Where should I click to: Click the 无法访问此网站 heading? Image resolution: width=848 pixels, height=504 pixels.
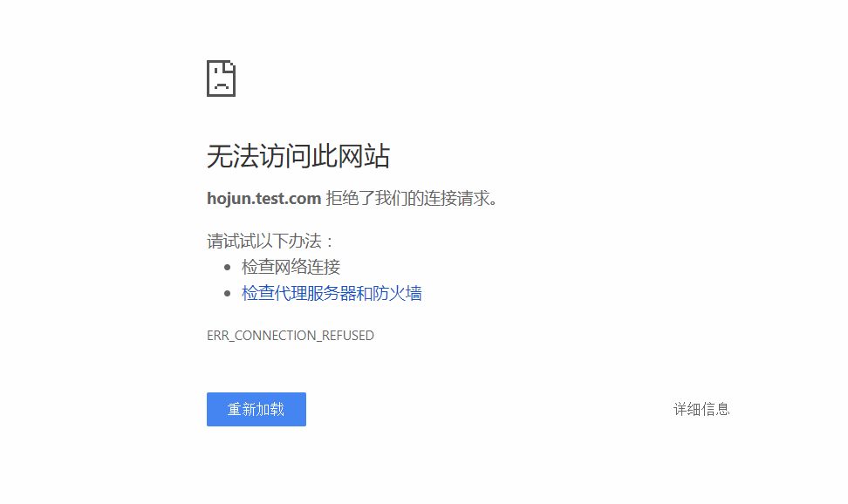(x=298, y=155)
